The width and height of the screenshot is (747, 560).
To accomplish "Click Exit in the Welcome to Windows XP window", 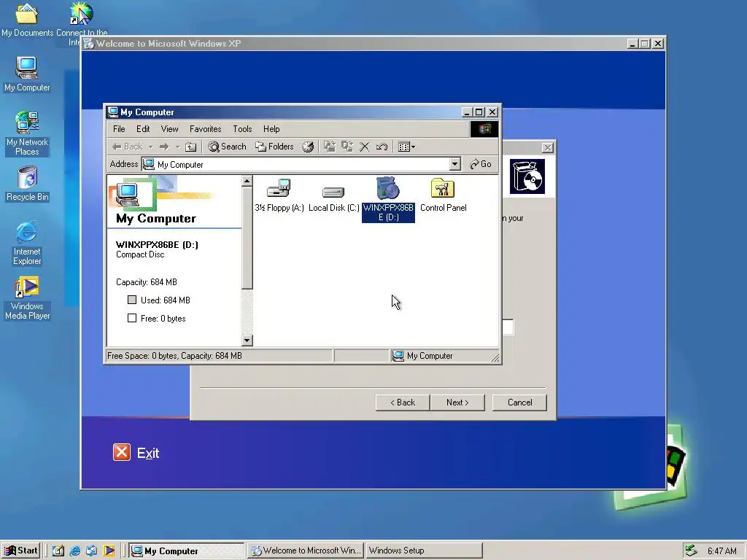I will tap(148, 453).
